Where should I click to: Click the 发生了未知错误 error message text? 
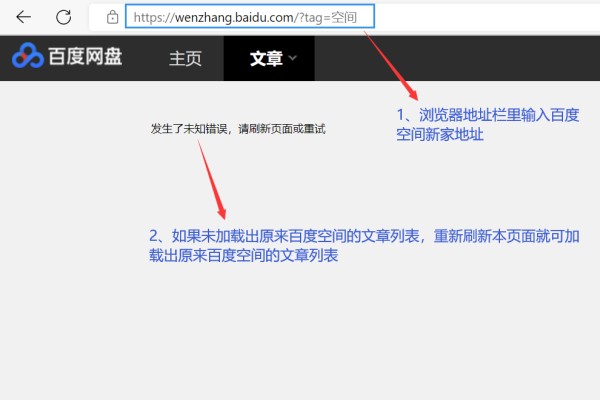[238, 129]
